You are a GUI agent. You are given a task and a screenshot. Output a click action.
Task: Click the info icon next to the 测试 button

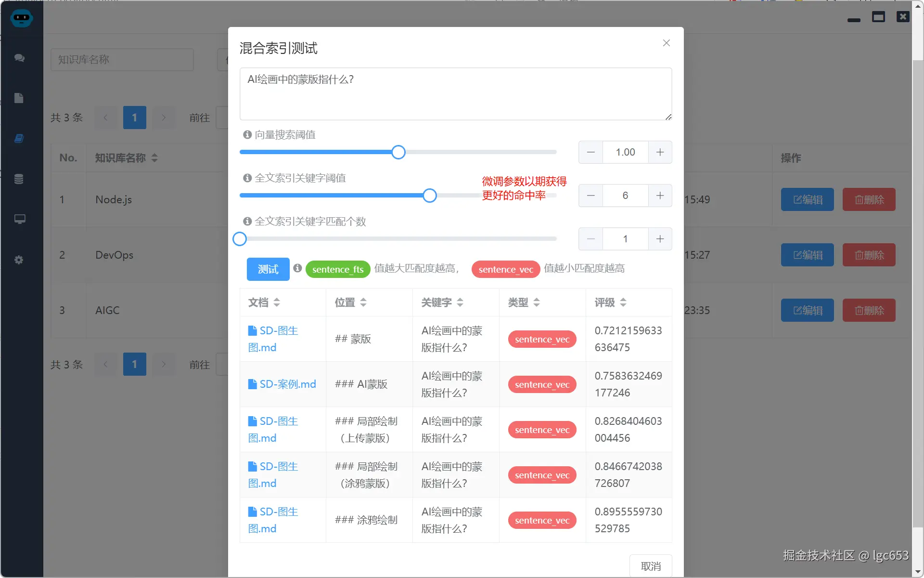298,269
